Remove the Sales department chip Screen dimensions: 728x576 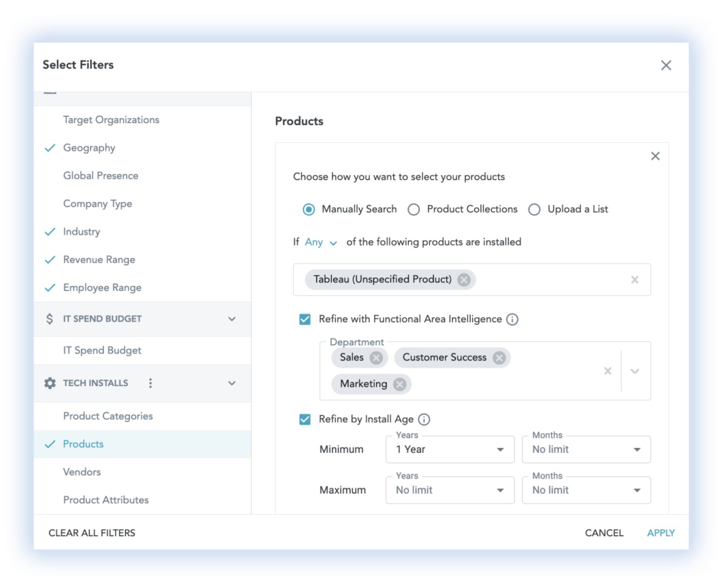pyautogui.click(x=376, y=358)
